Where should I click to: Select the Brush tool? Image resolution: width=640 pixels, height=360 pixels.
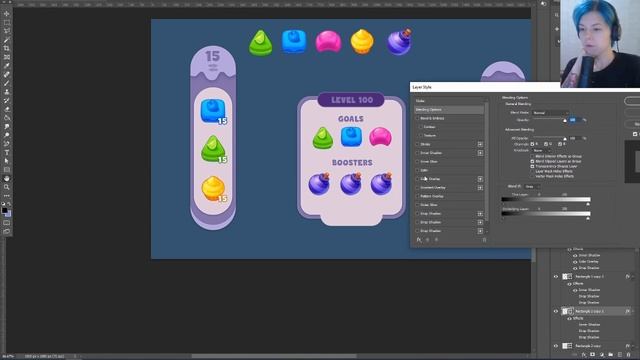[7, 83]
